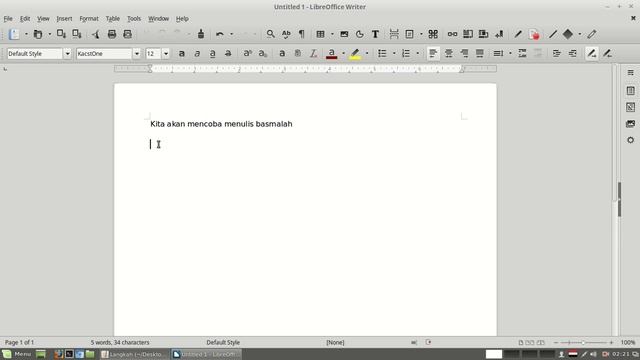
Task: Center align the paragraph
Action: [x=449, y=53]
